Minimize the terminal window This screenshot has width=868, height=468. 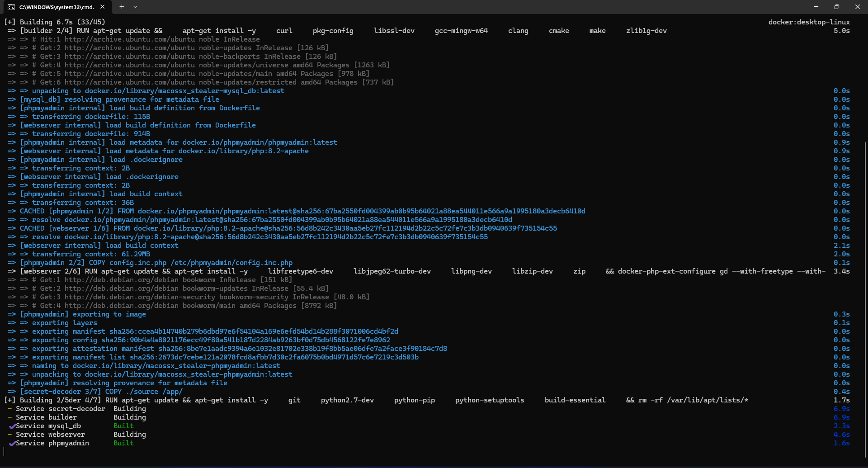click(x=816, y=7)
